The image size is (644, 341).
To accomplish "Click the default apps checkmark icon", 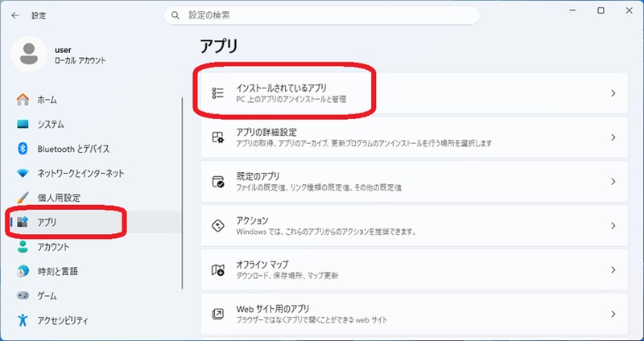I will 217,182.
